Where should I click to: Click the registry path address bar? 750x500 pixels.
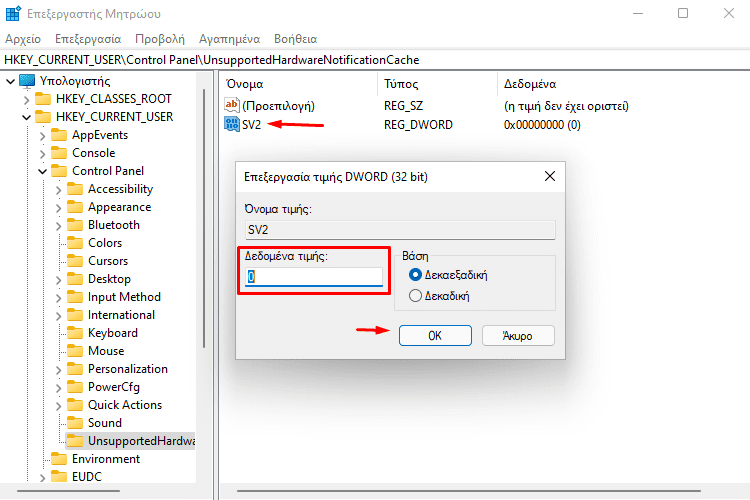tap(375, 60)
